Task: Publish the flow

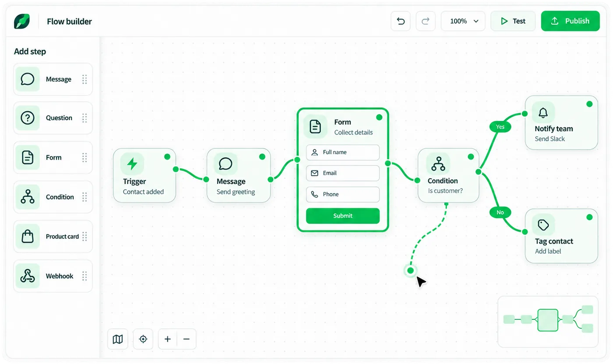Action: [x=570, y=21]
